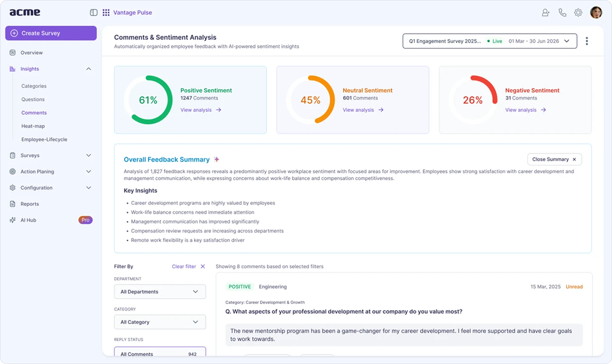Click the Insights chart icon
The height and width of the screenshot is (364, 612).
(12, 68)
